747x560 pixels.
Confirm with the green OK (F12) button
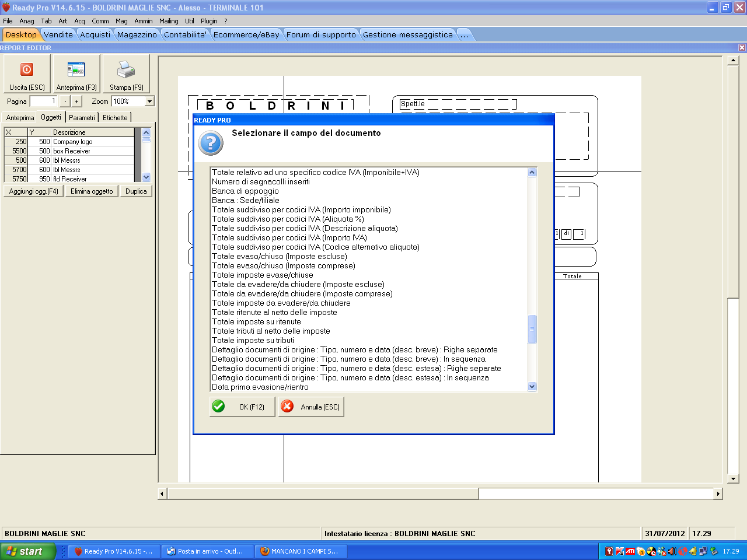point(242,407)
